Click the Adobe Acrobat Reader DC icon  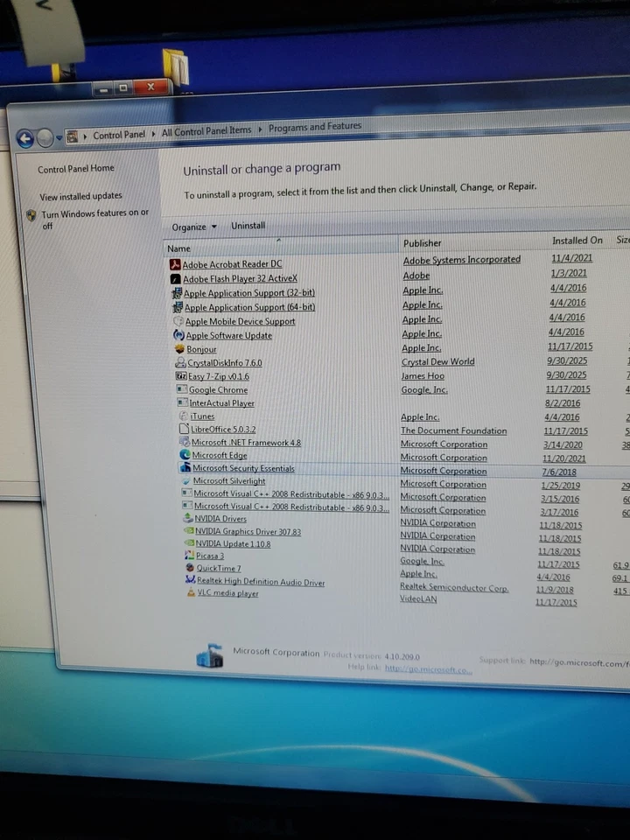[x=175, y=264]
